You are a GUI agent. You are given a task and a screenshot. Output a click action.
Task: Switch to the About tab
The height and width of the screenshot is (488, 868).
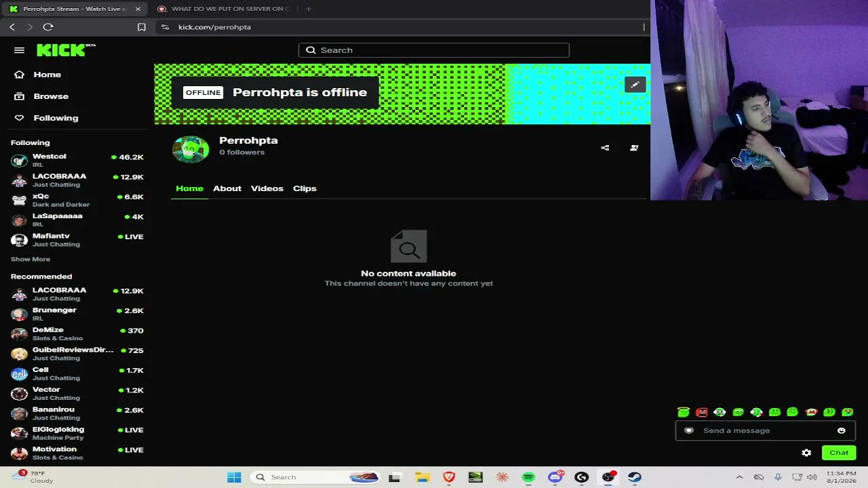[227, 188]
